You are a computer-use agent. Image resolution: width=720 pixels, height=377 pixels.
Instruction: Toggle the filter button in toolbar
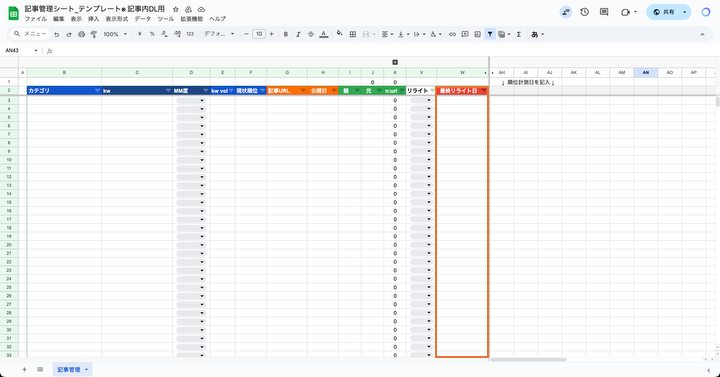coord(490,34)
